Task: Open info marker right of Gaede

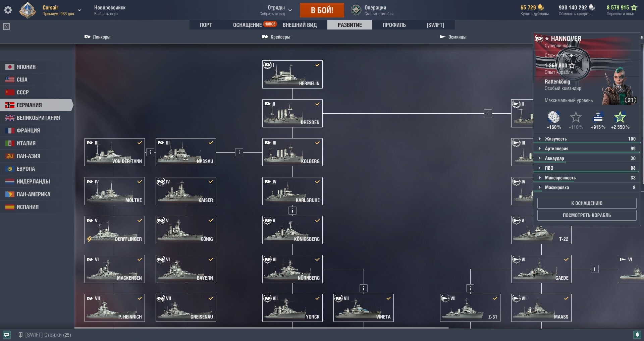Action: [x=595, y=269]
